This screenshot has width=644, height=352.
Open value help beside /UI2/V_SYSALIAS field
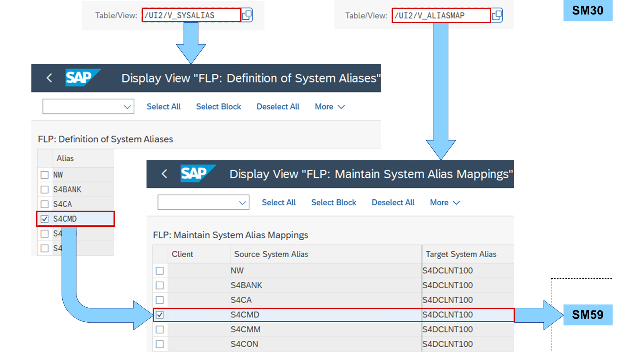247,15
